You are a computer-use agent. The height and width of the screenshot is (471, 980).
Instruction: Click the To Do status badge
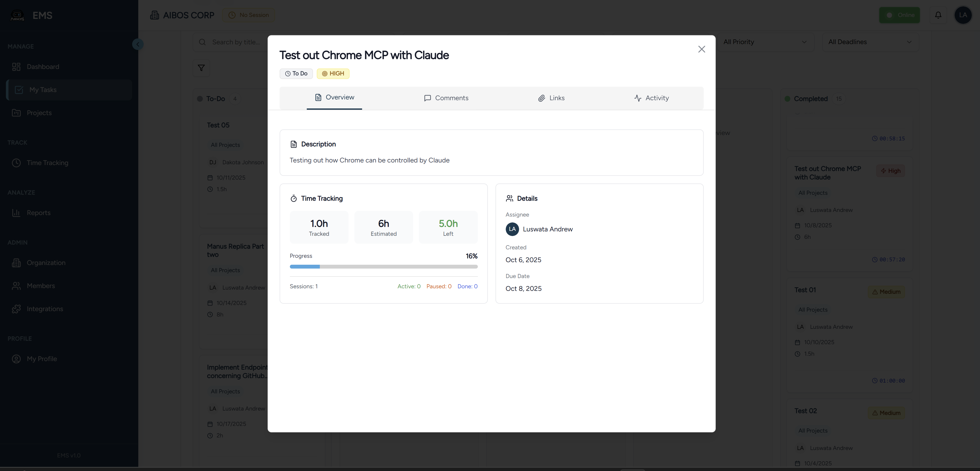pyautogui.click(x=296, y=74)
